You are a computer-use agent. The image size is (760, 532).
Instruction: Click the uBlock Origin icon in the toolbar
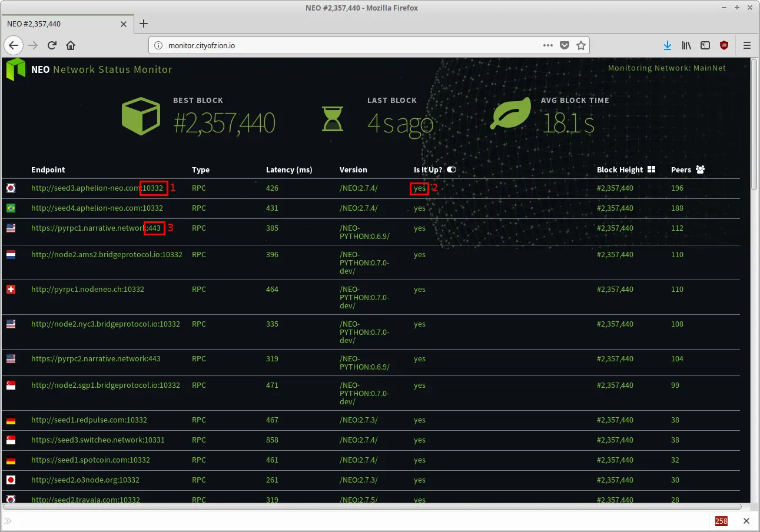[x=724, y=45]
